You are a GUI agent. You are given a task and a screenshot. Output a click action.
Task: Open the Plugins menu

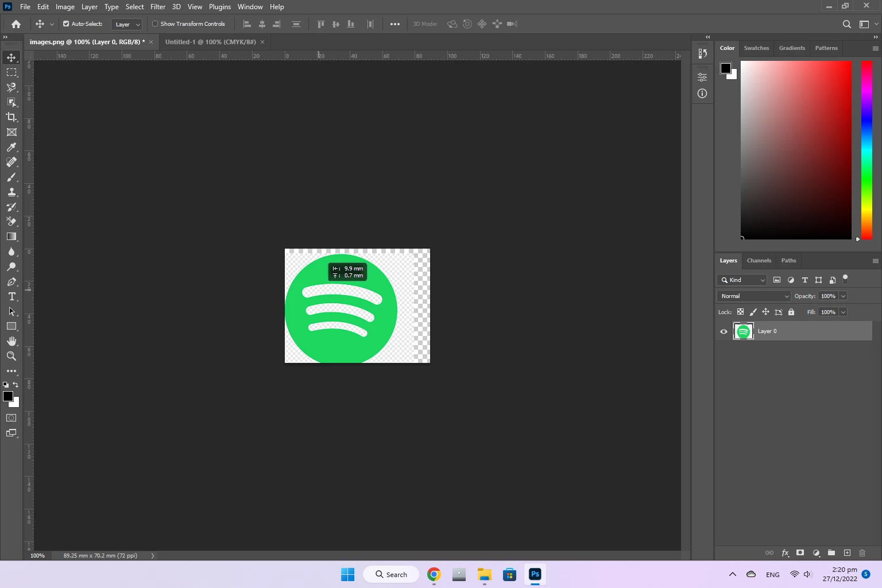coord(220,7)
